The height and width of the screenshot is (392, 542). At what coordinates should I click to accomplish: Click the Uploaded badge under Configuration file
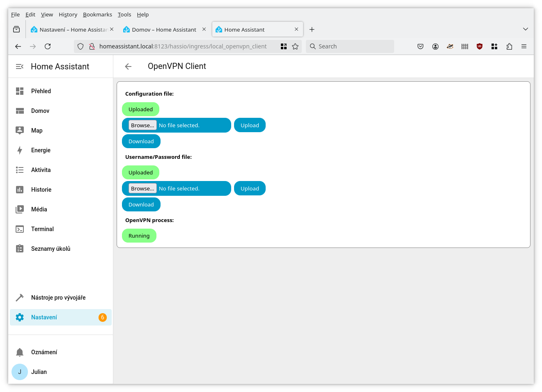click(x=140, y=109)
